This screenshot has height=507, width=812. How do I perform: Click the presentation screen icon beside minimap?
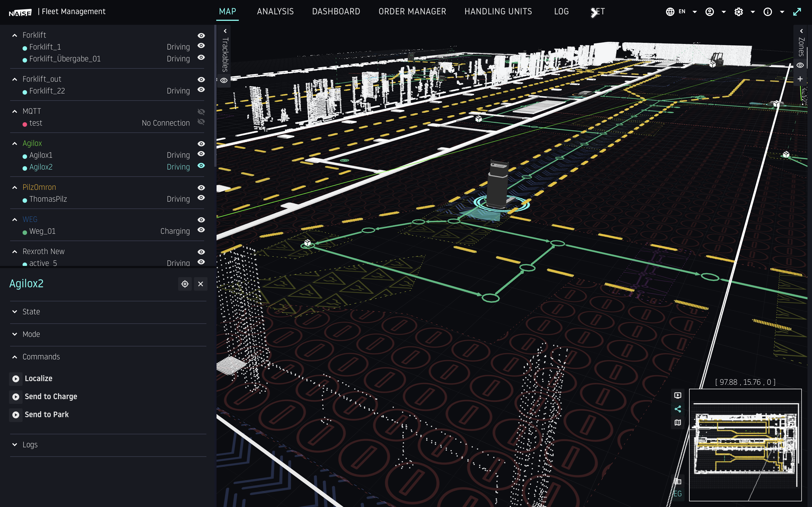[x=678, y=395]
